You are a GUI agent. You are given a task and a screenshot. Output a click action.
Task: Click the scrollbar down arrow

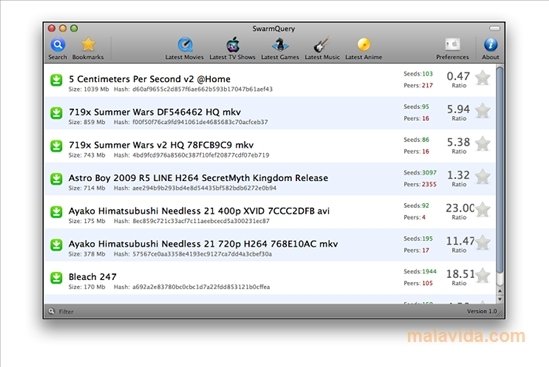pos(500,299)
